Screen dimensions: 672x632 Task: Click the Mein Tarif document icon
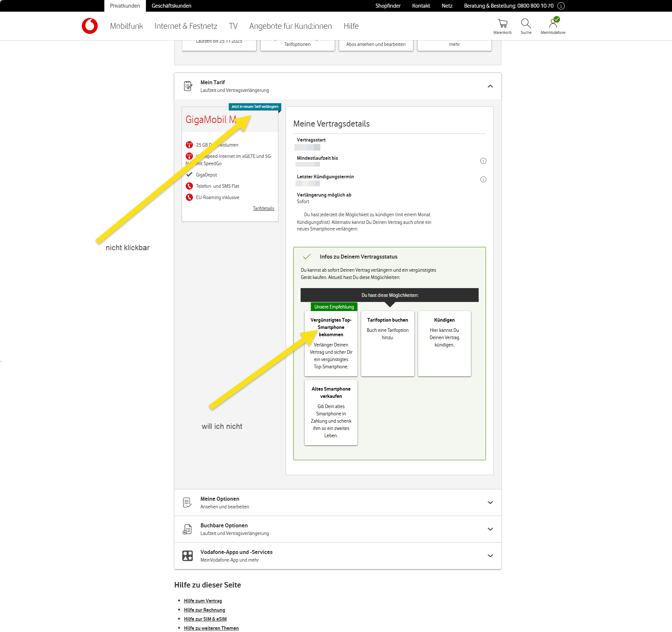[x=188, y=86]
